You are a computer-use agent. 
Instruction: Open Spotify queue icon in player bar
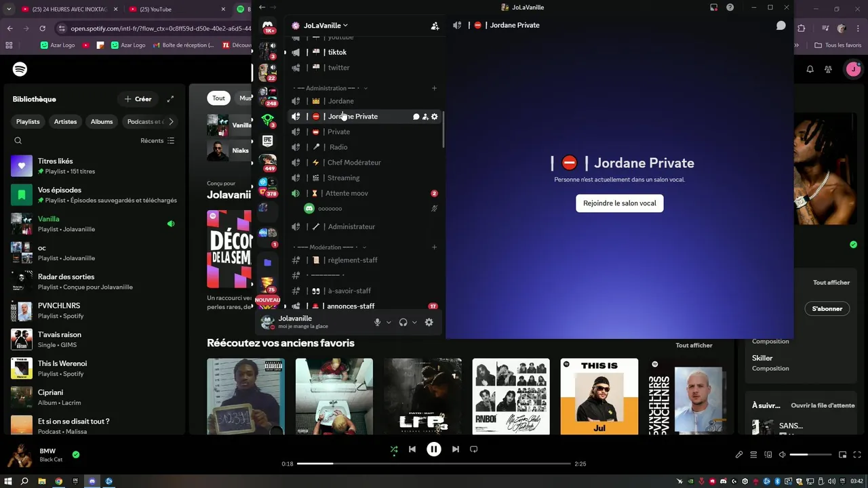[753, 455]
